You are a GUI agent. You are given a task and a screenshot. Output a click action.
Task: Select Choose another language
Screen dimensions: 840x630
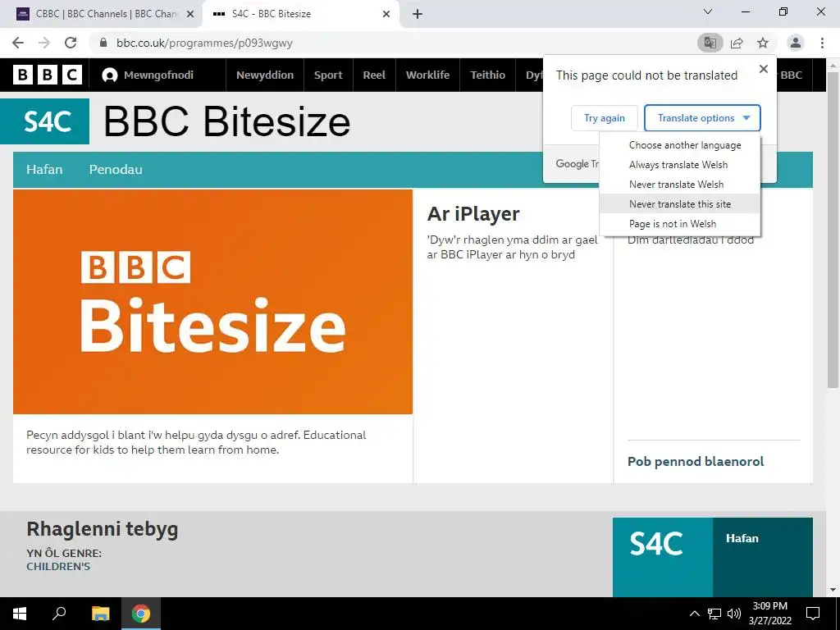(680, 145)
